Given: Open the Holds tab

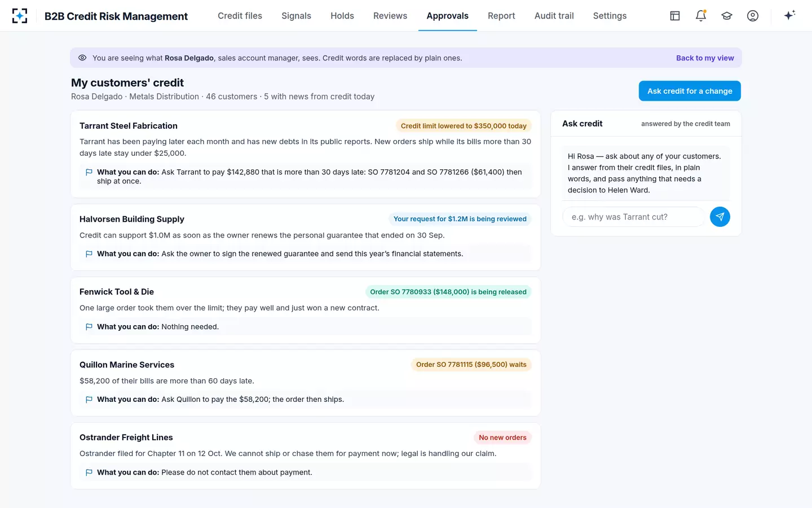Looking at the screenshot, I should [342, 16].
